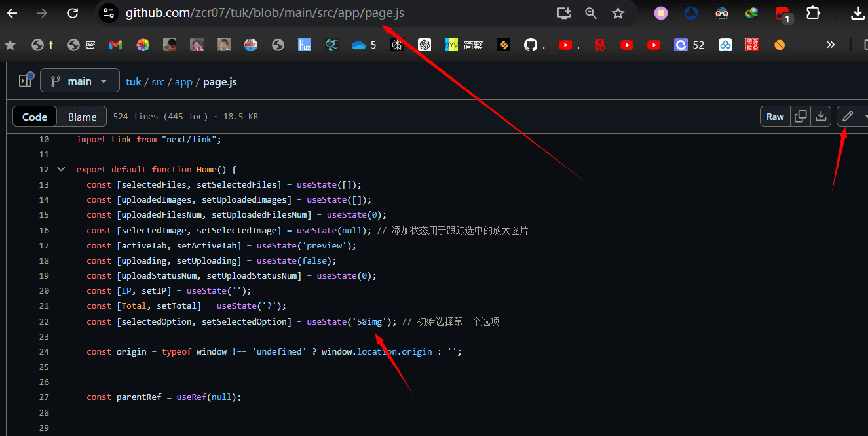Collapse the Home function code block
This screenshot has width=868, height=436.
(61, 169)
